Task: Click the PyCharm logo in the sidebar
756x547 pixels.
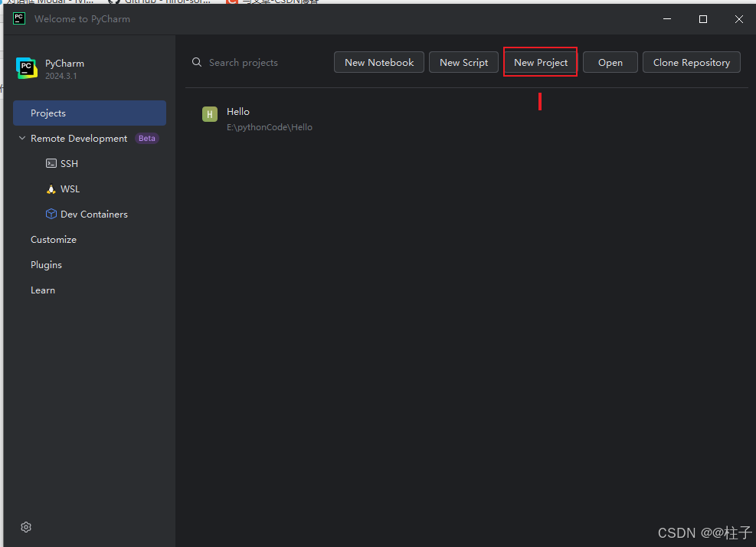Action: [x=27, y=68]
